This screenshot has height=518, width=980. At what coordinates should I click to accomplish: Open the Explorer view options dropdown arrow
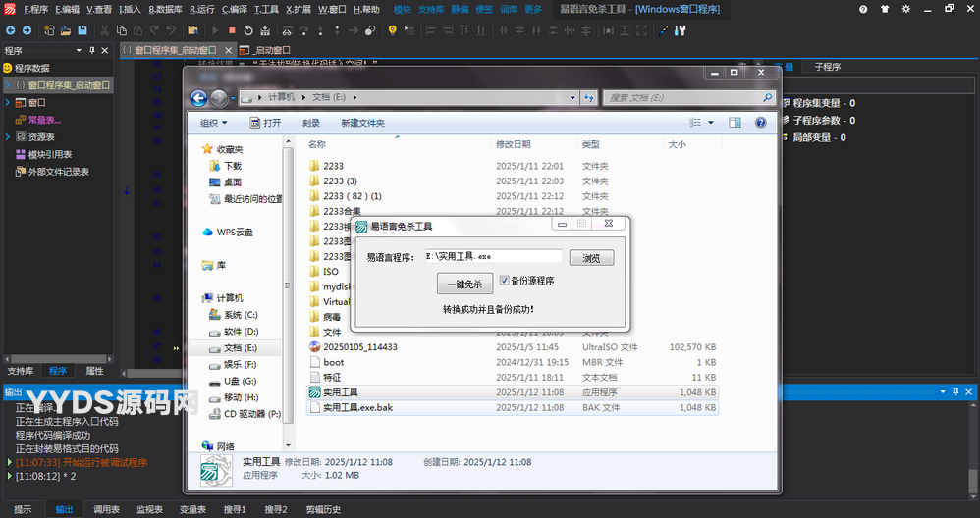[x=711, y=123]
